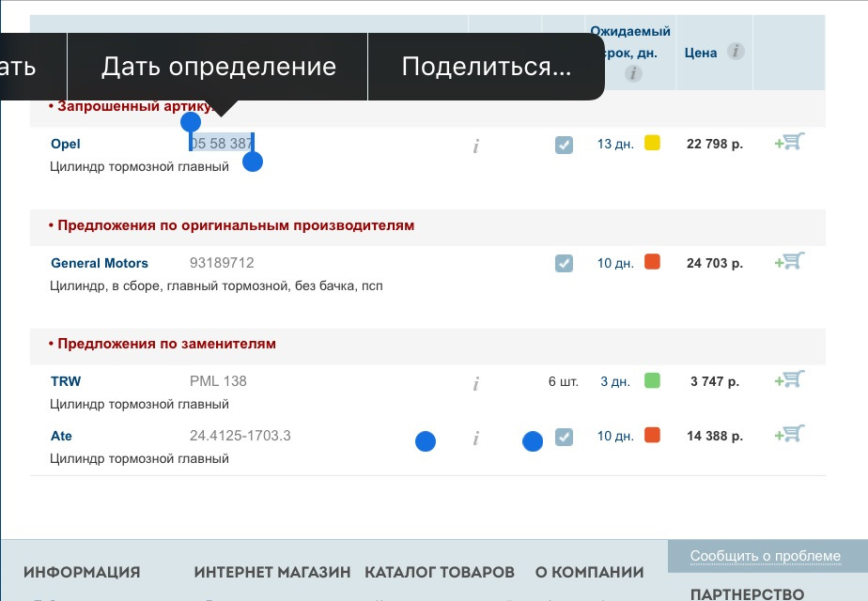868x601 pixels.
Task: Select article number 93189712
Action: pos(222,262)
